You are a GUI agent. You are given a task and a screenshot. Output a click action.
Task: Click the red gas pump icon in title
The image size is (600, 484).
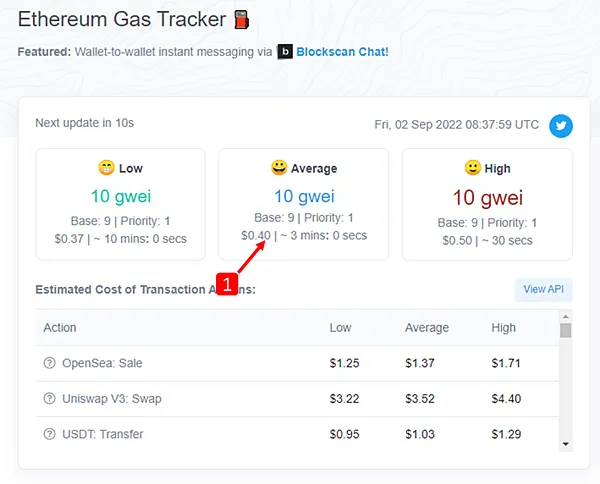coord(241,19)
